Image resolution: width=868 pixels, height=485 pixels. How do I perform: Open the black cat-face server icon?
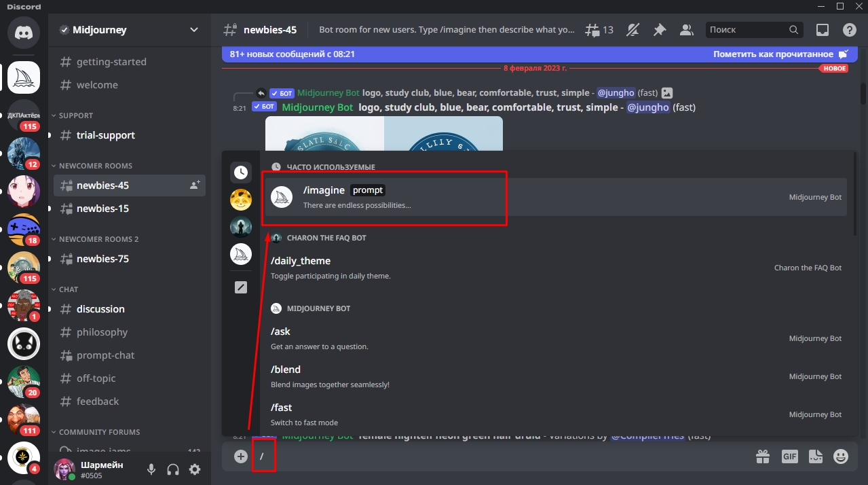(24, 344)
